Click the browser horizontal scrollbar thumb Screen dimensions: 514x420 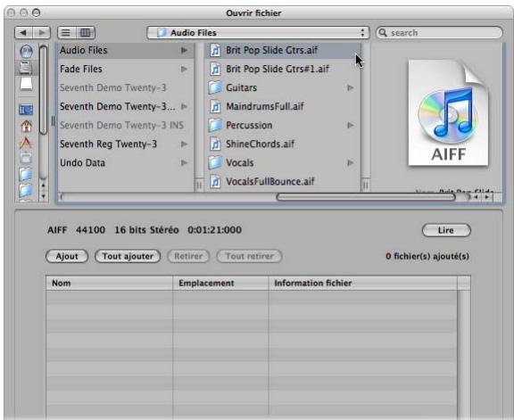point(366,197)
